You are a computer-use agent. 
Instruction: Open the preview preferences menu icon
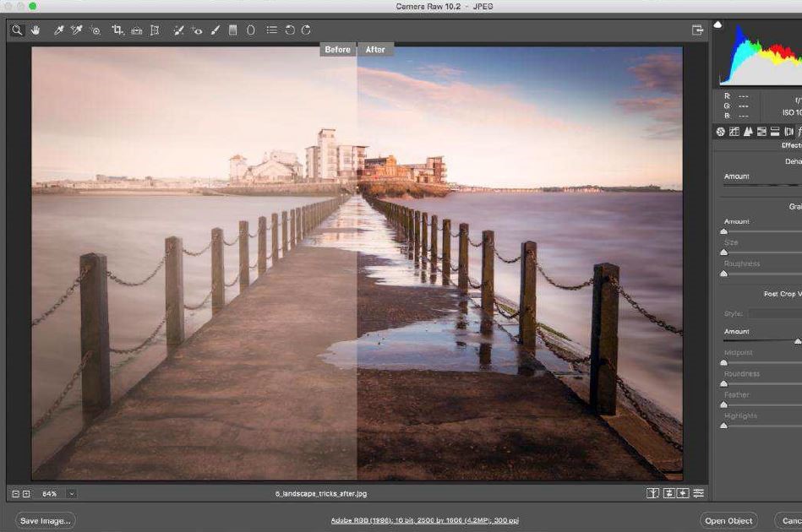click(x=699, y=493)
